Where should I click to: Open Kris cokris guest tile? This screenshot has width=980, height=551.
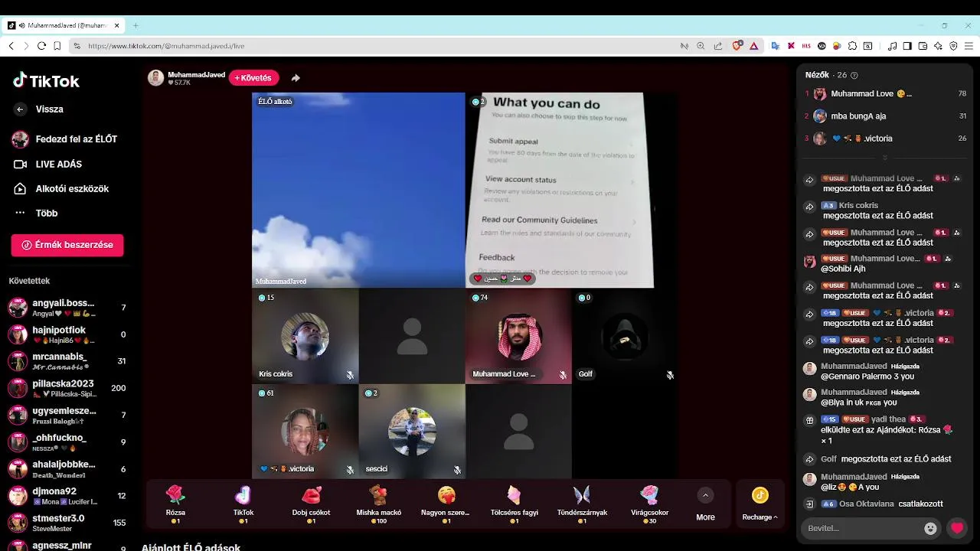tap(305, 336)
